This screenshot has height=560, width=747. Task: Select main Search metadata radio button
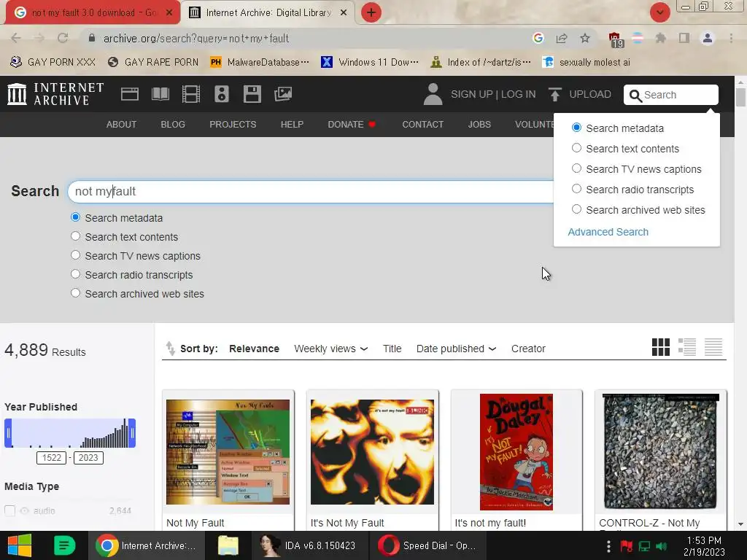pyautogui.click(x=75, y=217)
